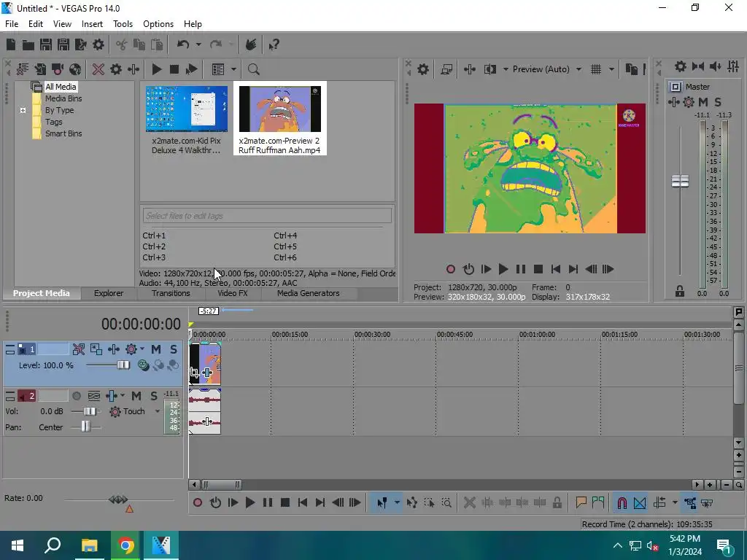Save the project with the floppy disk icon

pos(46,44)
